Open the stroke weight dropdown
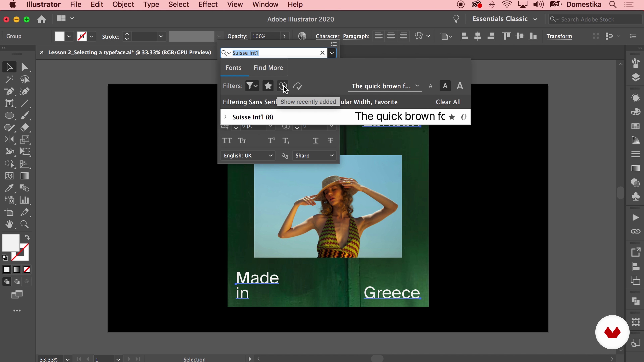The height and width of the screenshot is (362, 644). click(161, 37)
